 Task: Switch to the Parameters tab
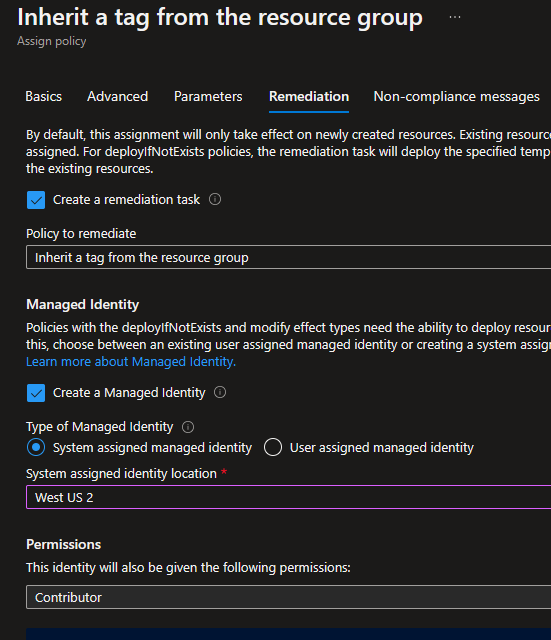[208, 96]
